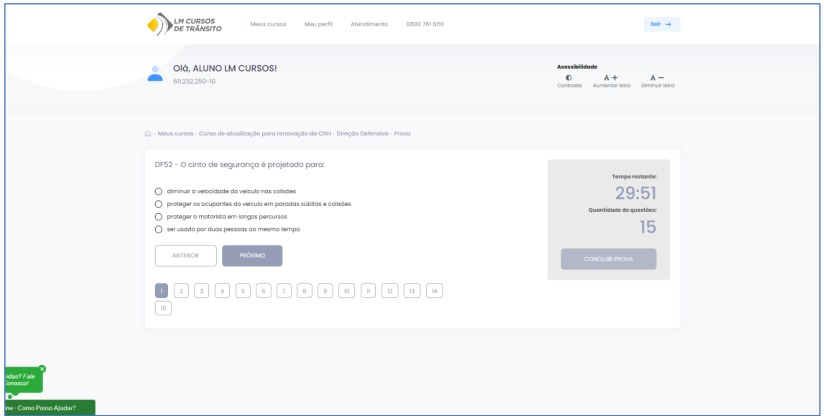Go to question 7

point(284,290)
